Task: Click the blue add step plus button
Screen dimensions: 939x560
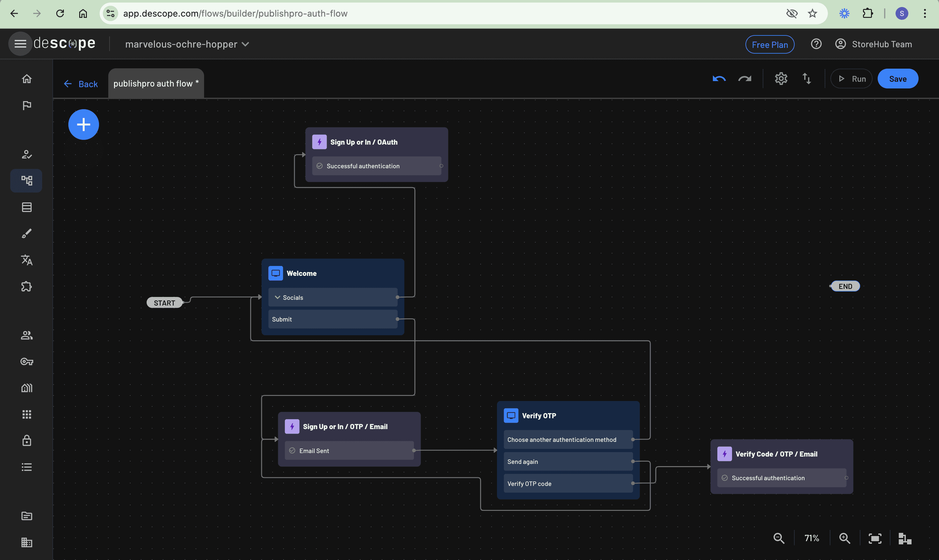Action: click(83, 125)
